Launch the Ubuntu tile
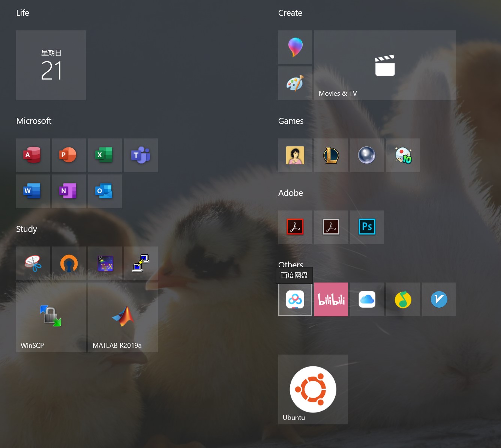 313,389
